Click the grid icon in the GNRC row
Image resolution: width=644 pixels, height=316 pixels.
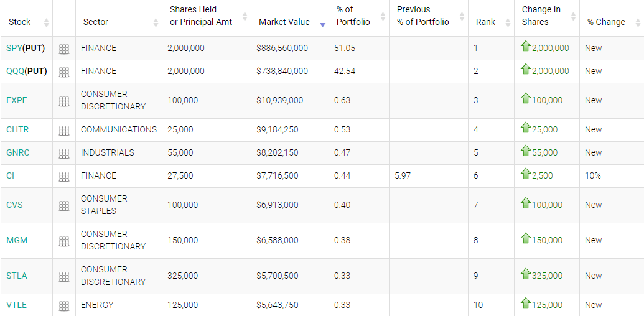click(64, 153)
